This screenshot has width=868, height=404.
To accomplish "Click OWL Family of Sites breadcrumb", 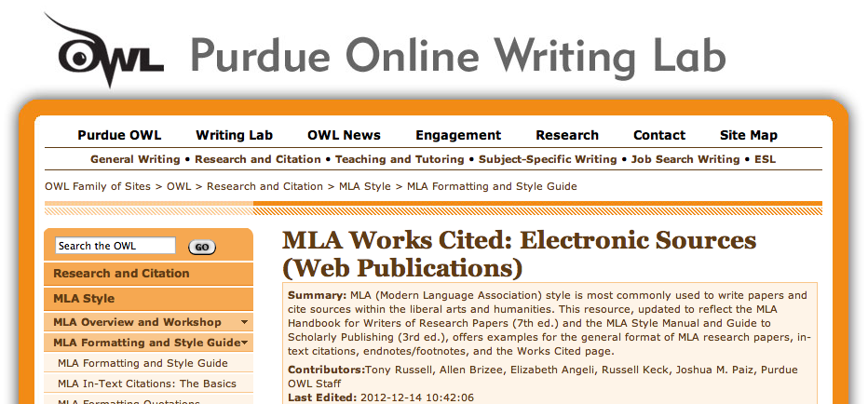I will point(98,186).
